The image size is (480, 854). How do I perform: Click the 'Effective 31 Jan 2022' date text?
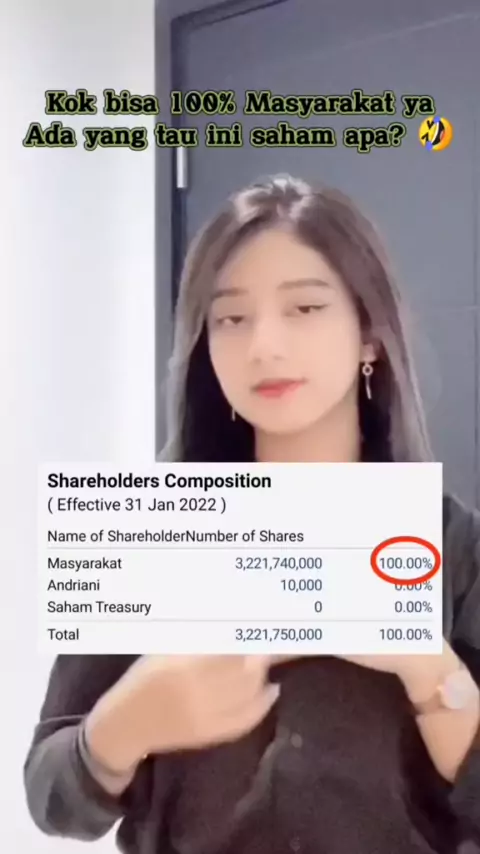pos(137,505)
